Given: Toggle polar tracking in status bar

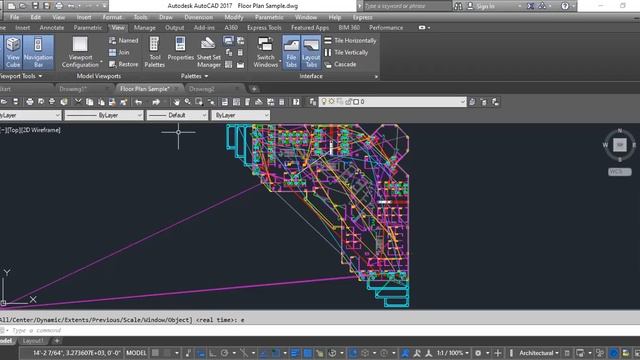Looking at the screenshot, I should [x=224, y=353].
